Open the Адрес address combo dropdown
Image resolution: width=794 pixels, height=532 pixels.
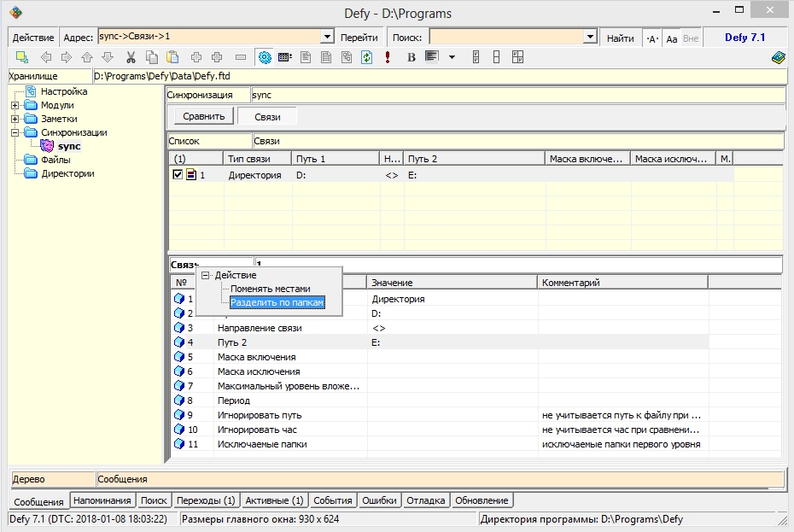328,37
